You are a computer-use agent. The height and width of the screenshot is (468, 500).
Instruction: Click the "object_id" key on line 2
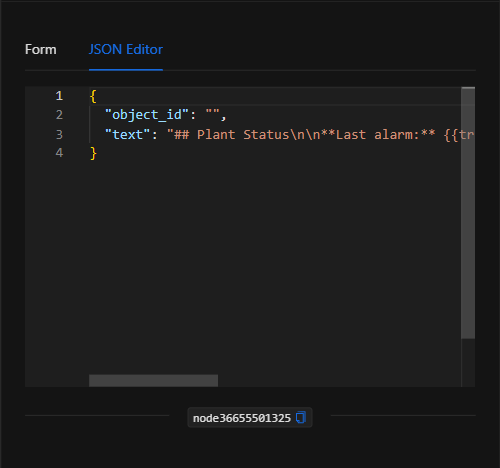[x=147, y=115]
